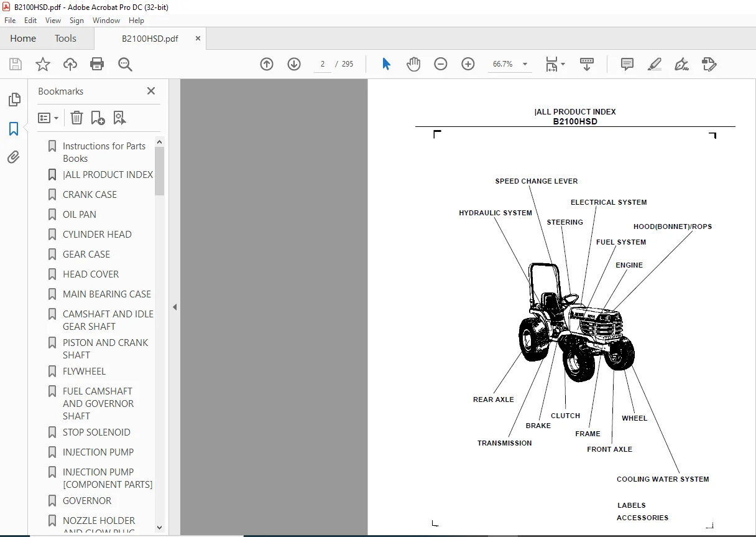The width and height of the screenshot is (756, 537).
Task: Open the GOVERNOR bookmark
Action: click(x=87, y=501)
